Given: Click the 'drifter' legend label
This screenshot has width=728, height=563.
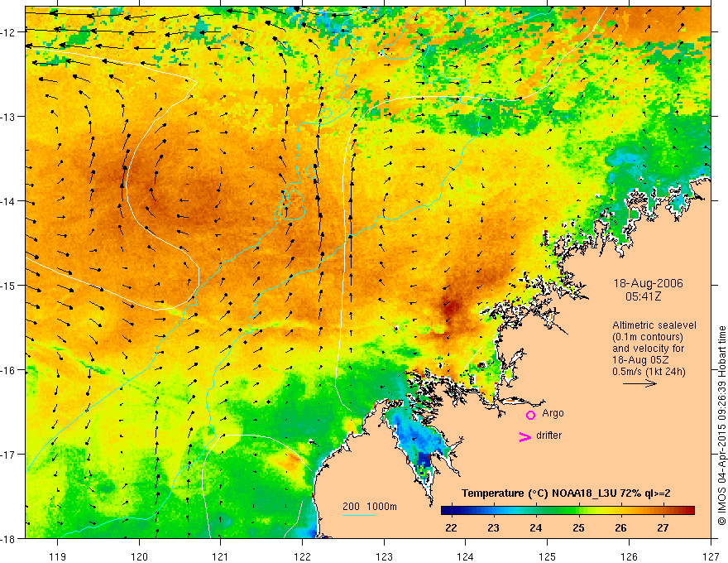Looking at the screenshot, I should point(548,435).
